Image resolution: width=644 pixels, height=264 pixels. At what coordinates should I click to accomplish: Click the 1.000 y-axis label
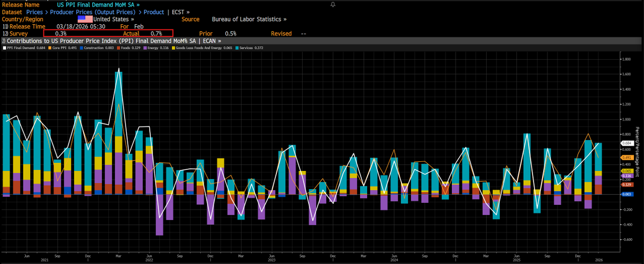pyautogui.click(x=626, y=119)
